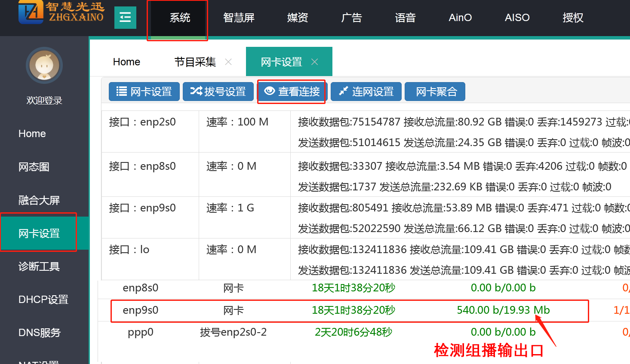Click 查看连接 eye icon button
The width and height of the screenshot is (630, 364).
pos(292,92)
